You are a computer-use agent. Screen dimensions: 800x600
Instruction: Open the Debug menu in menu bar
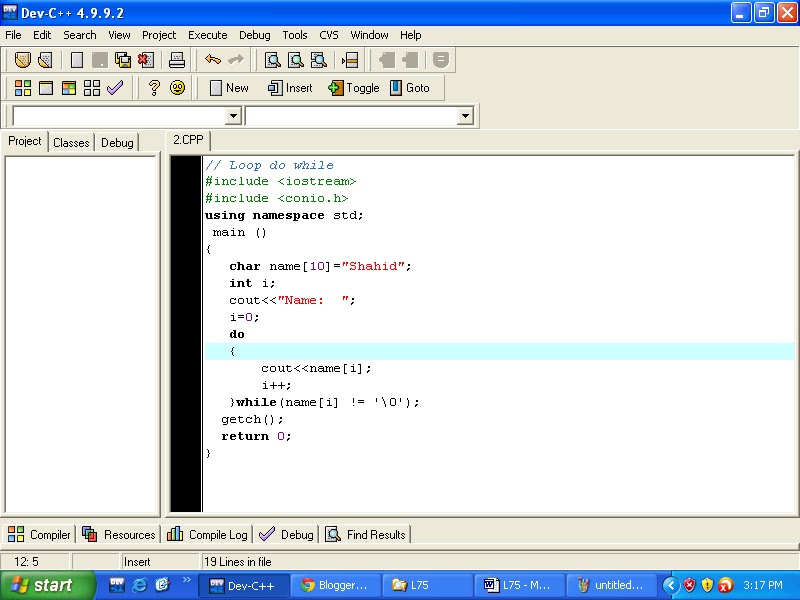point(255,35)
